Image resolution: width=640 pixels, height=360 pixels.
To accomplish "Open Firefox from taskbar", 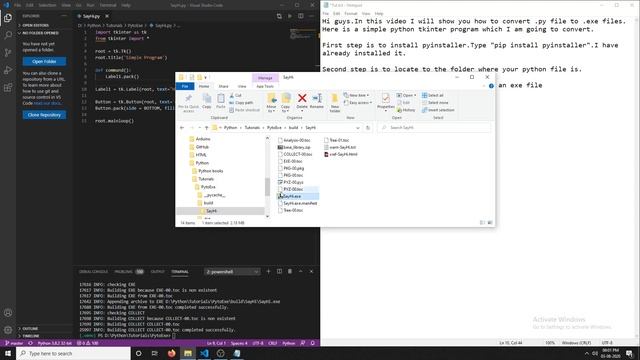I will pyautogui.click(x=171, y=353).
